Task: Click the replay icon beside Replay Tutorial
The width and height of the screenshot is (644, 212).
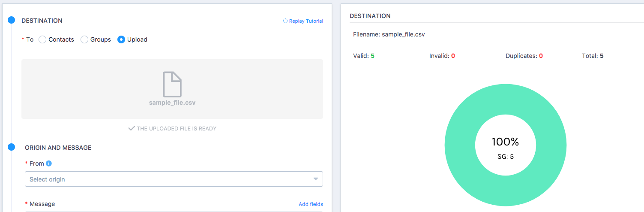Action: tap(285, 21)
